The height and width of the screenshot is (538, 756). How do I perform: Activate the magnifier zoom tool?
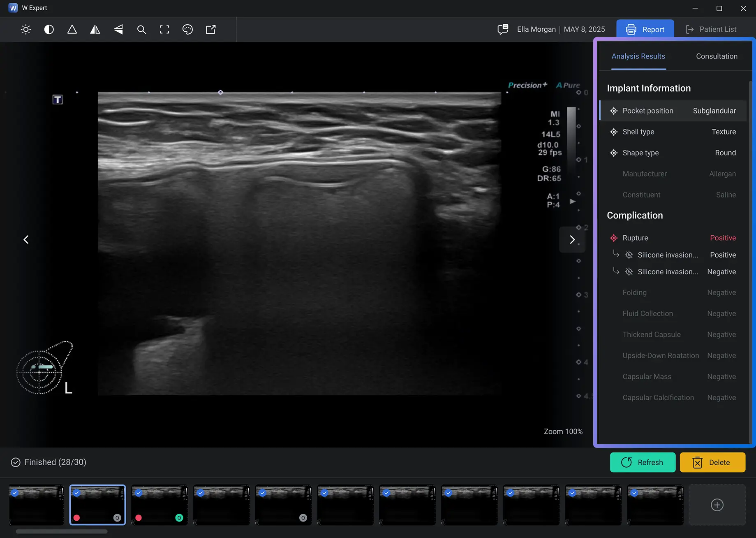point(141,29)
